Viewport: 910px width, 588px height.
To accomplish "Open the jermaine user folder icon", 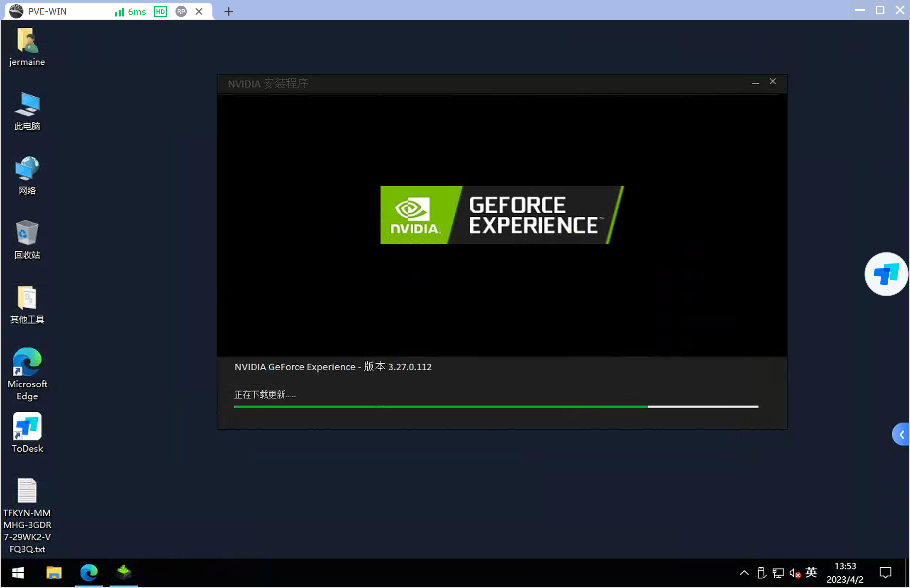I will 27,47.
